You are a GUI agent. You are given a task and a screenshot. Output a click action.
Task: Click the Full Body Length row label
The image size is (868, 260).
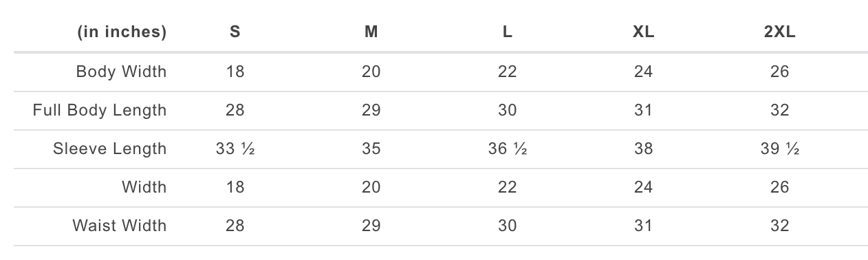tap(100, 110)
